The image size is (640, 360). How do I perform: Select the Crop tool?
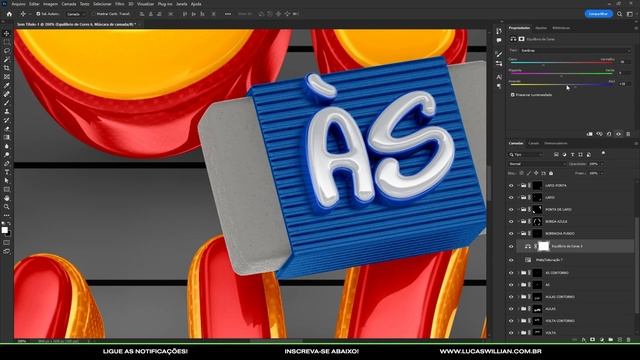[x=7, y=68]
